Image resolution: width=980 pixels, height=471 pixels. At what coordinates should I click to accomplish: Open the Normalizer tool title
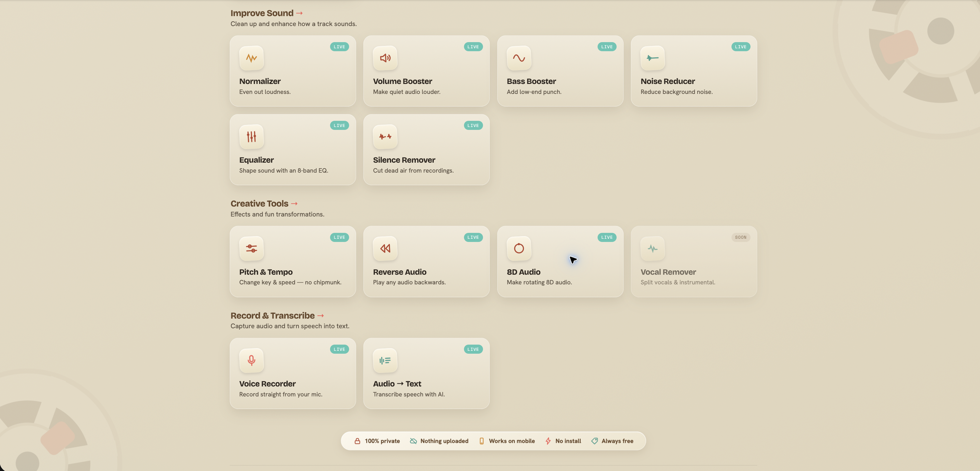point(260,81)
